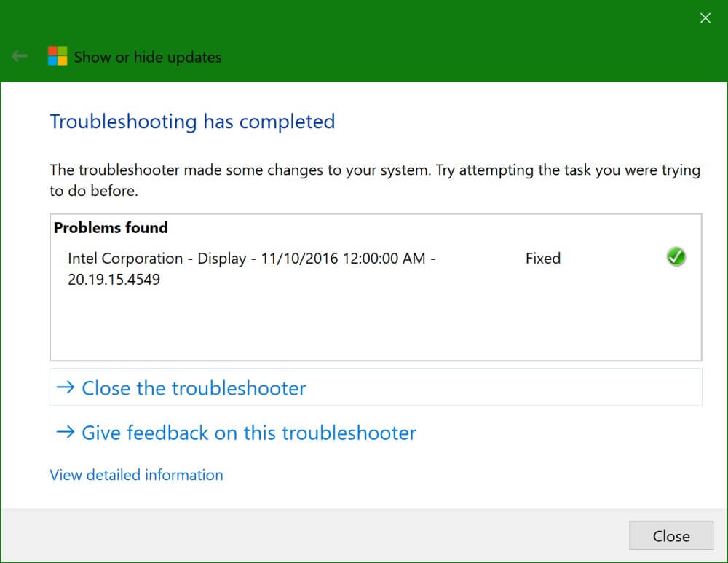The image size is (728, 563).
Task: Click the Troubleshooting has completed heading
Action: pos(192,122)
